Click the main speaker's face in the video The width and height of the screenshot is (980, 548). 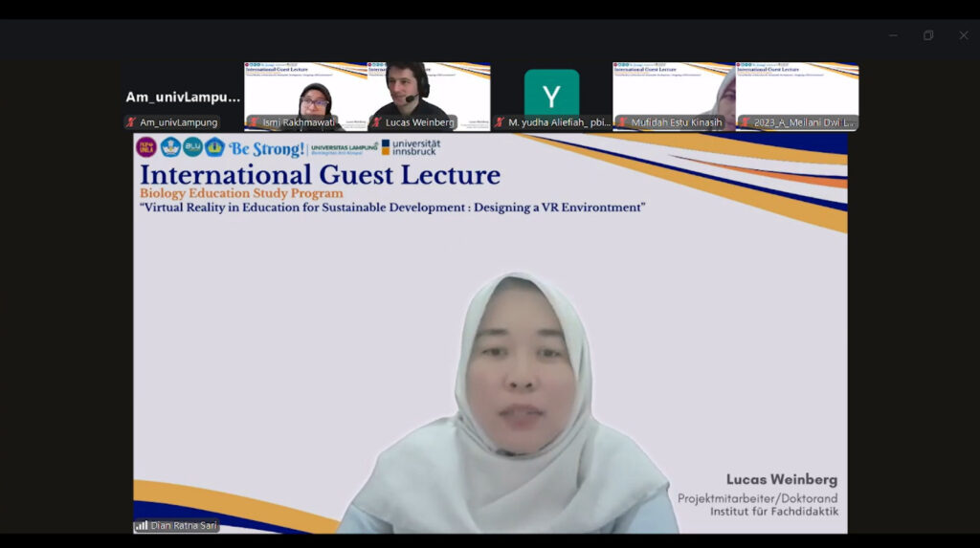520,374
